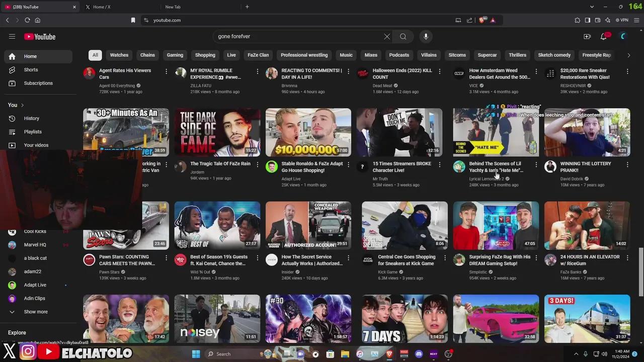Screen dimensions: 644x362
Task: Open the David Dobrik channel link
Action: [573, 179]
